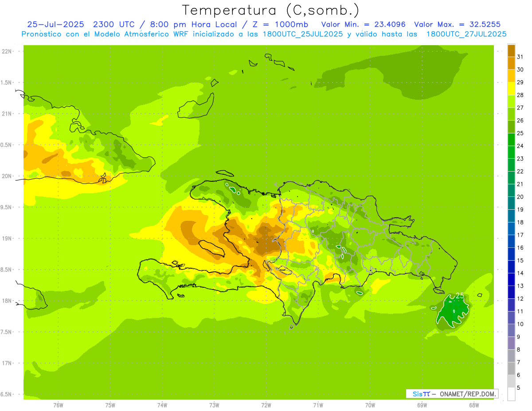532x411 pixels.
Task: Click the "1800UTC_27JUL2025" valid-until time
Action: point(466,34)
